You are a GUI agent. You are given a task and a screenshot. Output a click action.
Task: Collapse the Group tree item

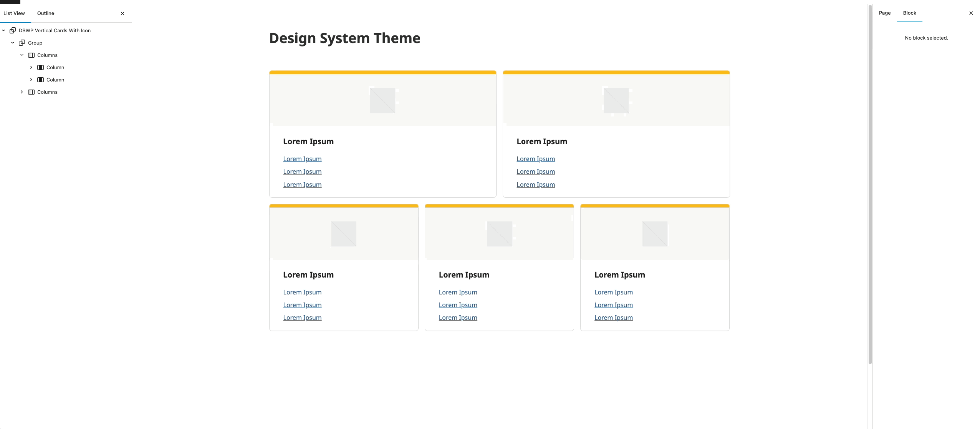point(13,43)
